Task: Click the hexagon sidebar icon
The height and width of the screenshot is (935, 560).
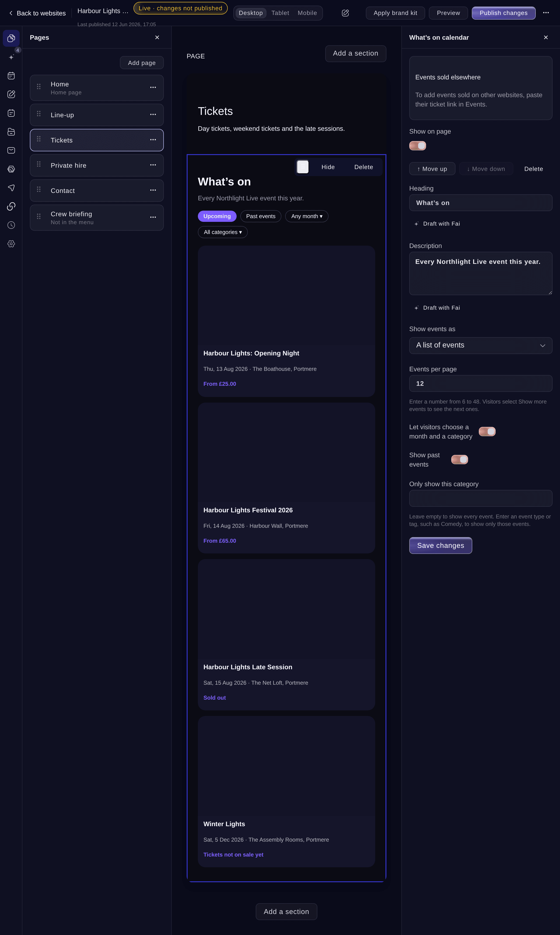Action: [11, 169]
